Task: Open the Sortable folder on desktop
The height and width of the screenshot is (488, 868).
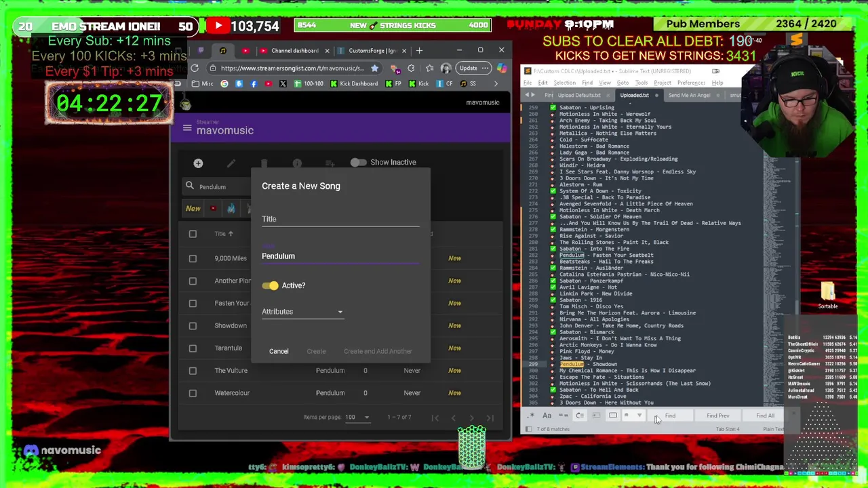Action: point(828,295)
